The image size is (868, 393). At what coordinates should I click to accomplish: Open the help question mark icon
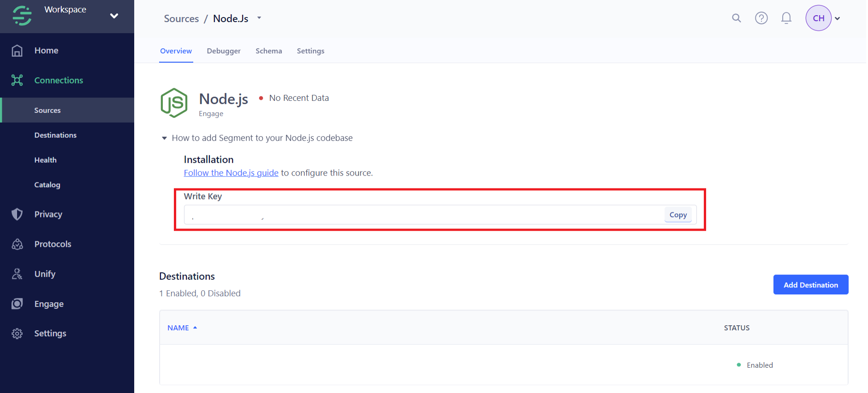[x=761, y=18]
